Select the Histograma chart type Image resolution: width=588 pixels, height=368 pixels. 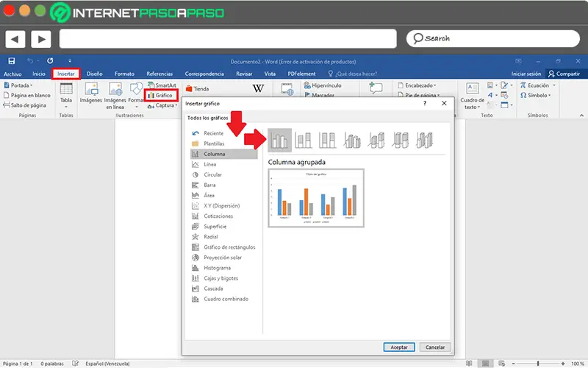pyautogui.click(x=223, y=268)
